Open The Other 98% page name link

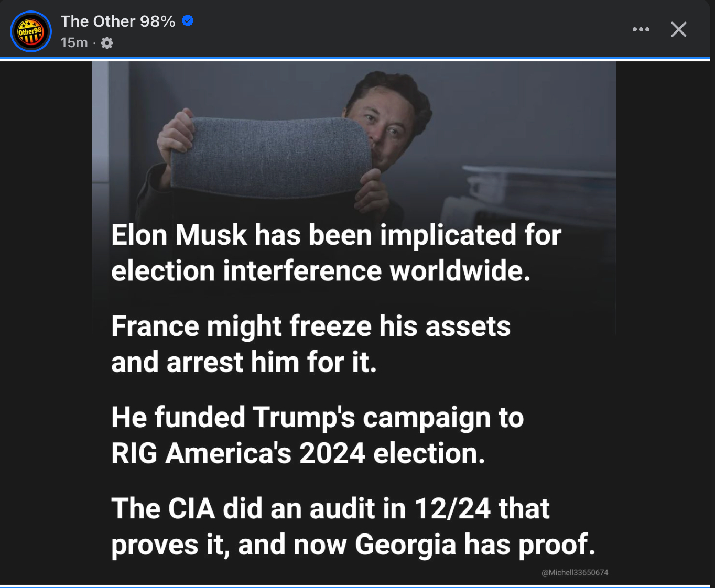[x=118, y=21]
